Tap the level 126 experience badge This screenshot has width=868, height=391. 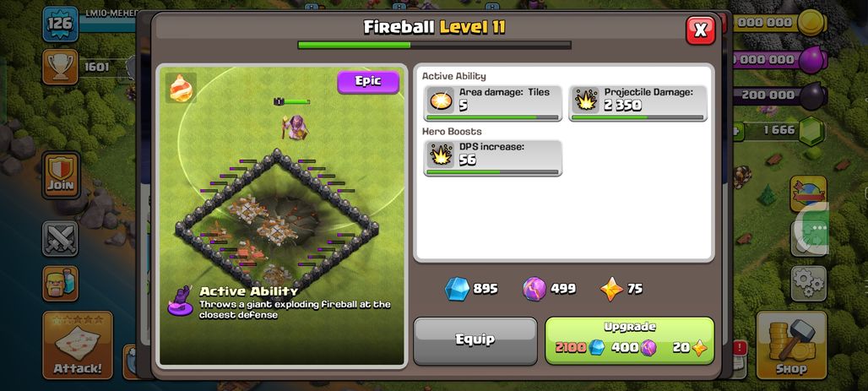point(60,24)
